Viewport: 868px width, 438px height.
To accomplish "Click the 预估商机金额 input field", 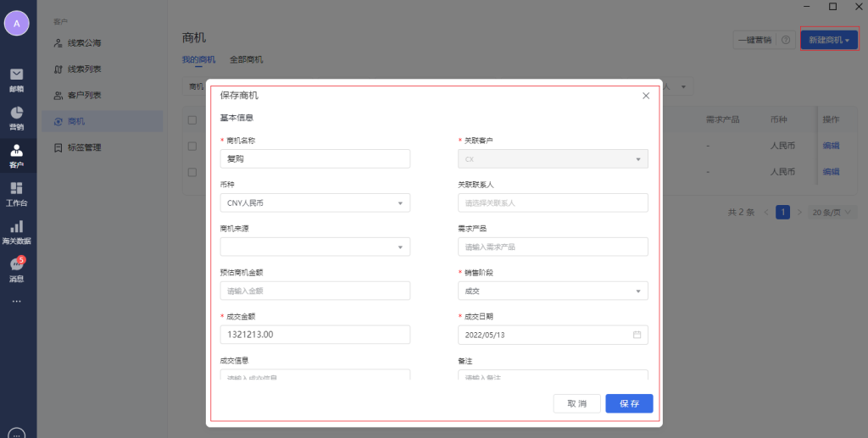I will 314,291.
